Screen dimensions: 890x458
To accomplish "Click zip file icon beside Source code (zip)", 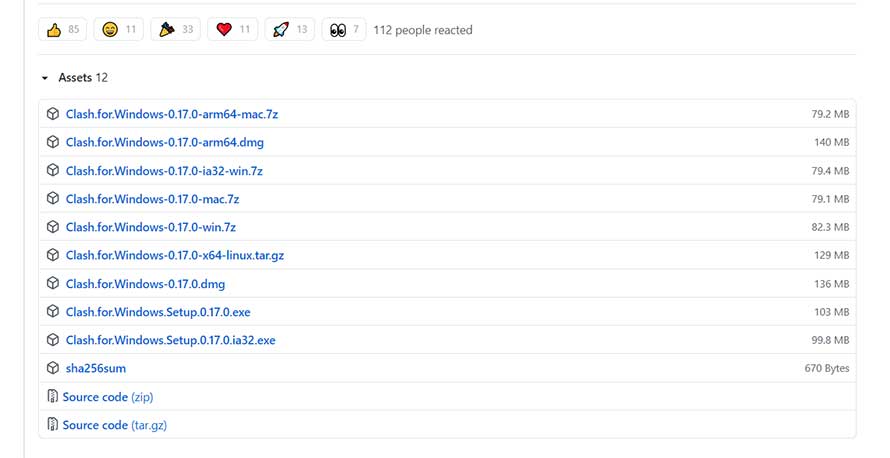I will (53, 396).
